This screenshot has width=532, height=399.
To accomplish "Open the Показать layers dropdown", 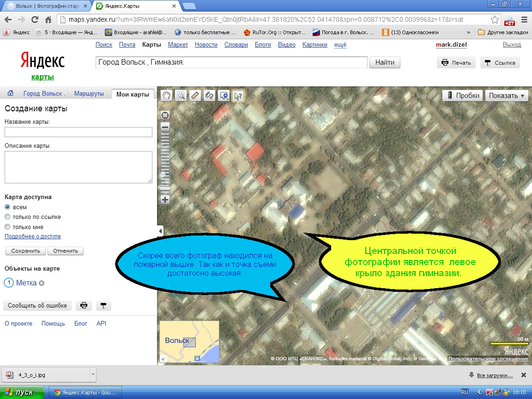I will pyautogui.click(x=507, y=96).
